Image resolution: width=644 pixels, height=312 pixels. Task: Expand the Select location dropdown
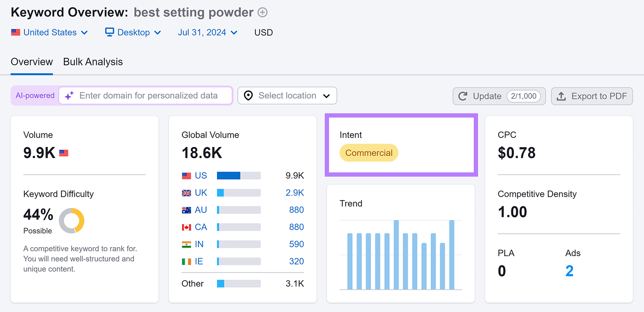tap(287, 96)
